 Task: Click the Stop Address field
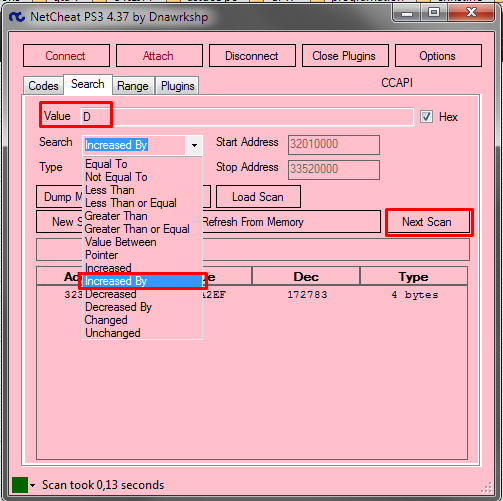pyautogui.click(x=334, y=170)
